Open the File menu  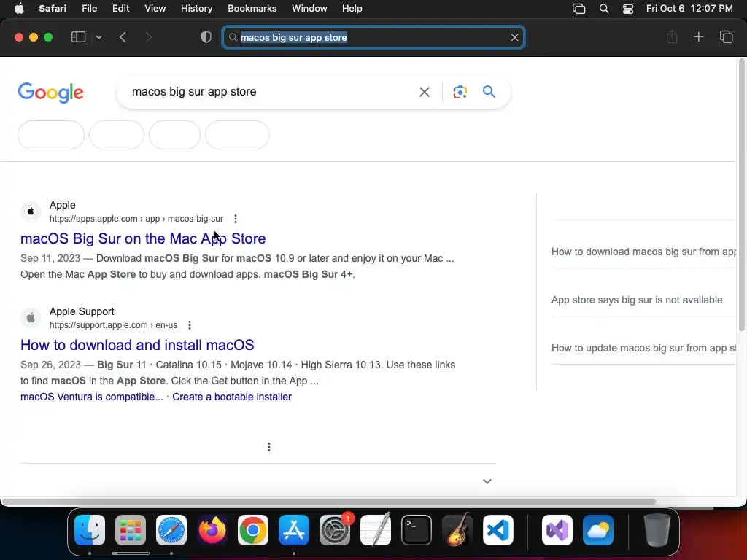(89, 9)
